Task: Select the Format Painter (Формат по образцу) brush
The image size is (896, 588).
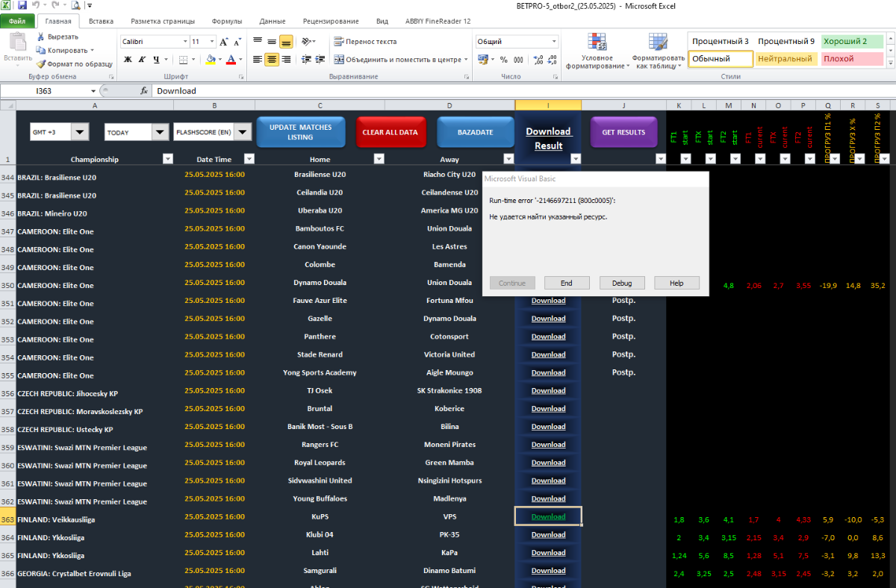Action: [x=41, y=64]
